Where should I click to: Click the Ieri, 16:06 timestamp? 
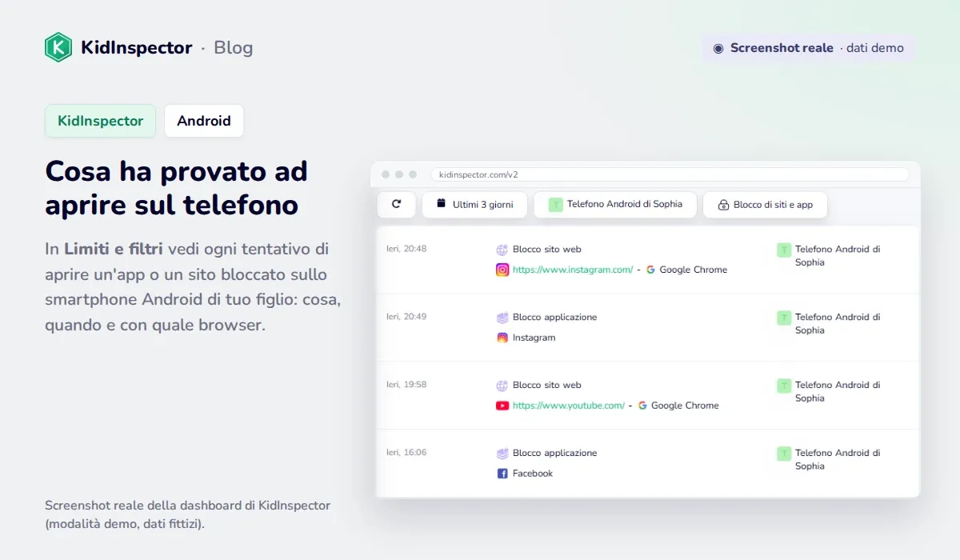point(406,453)
